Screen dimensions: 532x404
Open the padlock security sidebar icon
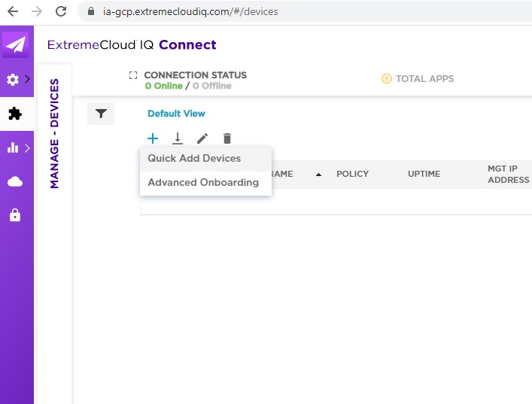14,215
